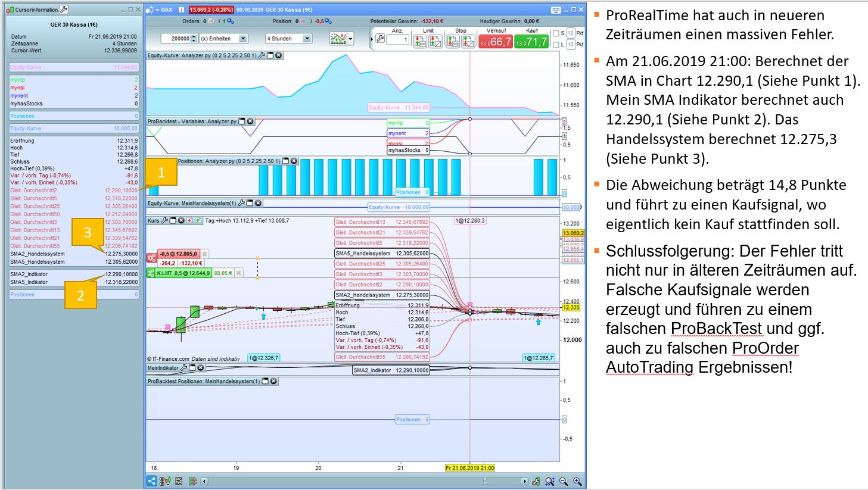Open the Einheiten units dropdown
This screenshot has width=868, height=490.
point(243,39)
